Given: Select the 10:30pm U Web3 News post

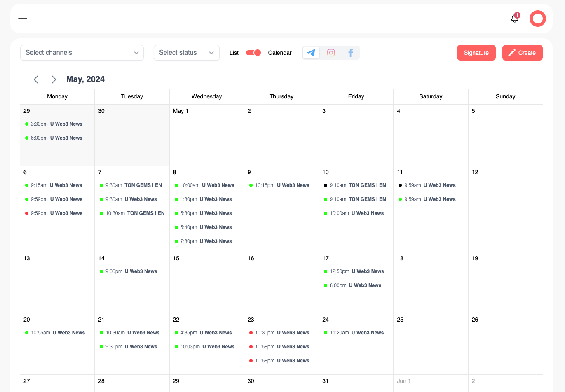Looking at the screenshot, I should click(x=282, y=333).
